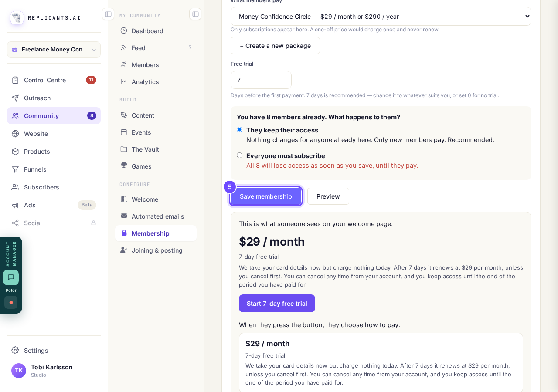Open the Members page
558x392 pixels.
156,64
